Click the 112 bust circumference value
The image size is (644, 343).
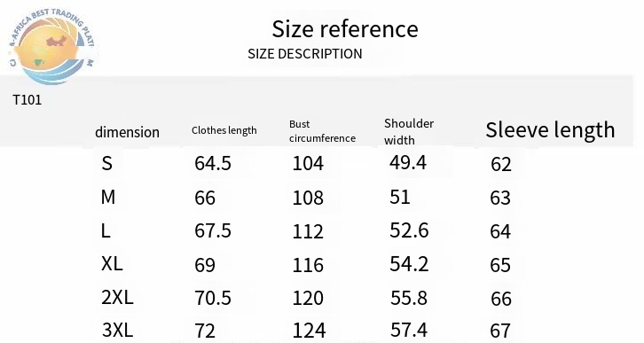click(x=308, y=231)
